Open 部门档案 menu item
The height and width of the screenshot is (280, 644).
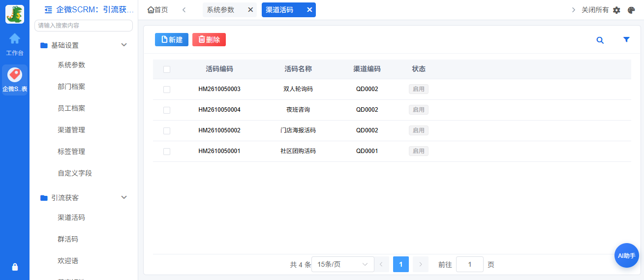(71, 87)
